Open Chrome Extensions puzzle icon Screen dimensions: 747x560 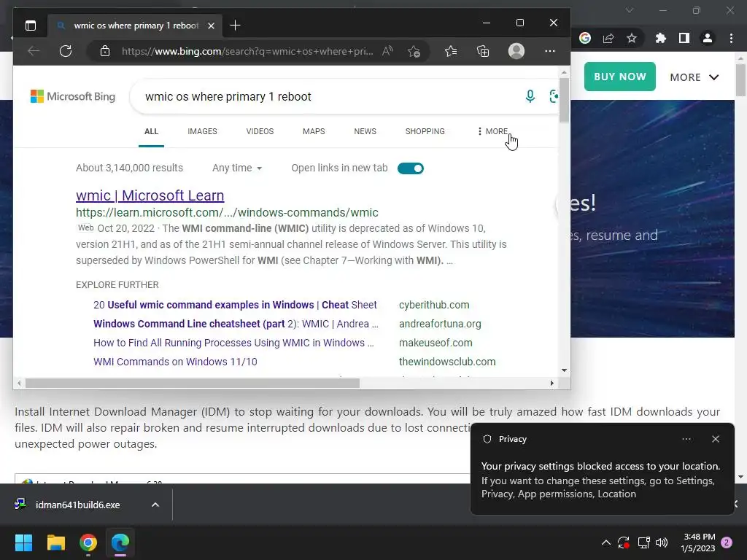click(660, 38)
